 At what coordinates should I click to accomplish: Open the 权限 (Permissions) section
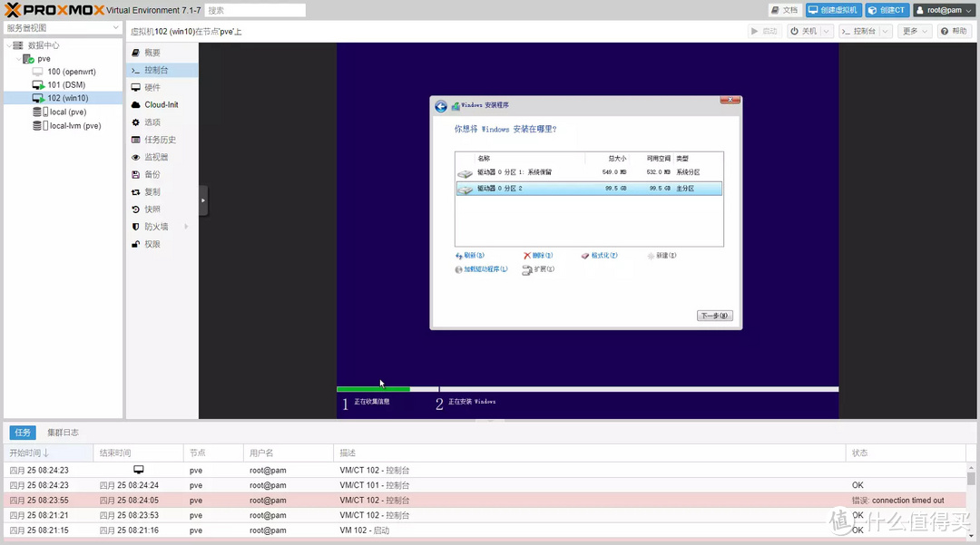(x=152, y=244)
